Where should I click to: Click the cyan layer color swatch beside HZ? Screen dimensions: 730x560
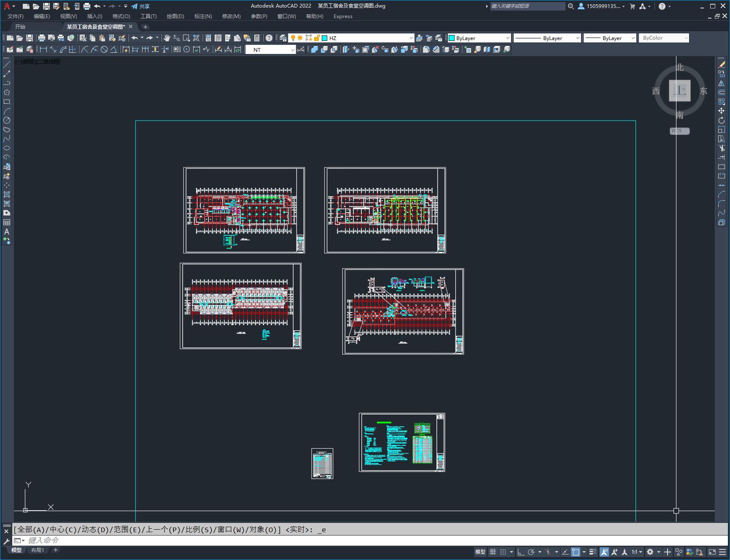(325, 38)
